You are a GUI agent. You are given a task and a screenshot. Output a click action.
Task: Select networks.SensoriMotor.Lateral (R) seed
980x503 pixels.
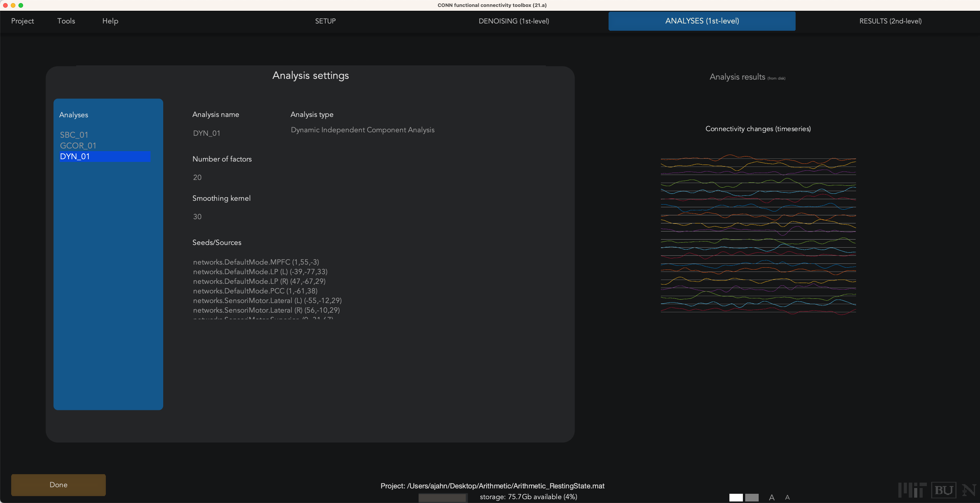266,310
